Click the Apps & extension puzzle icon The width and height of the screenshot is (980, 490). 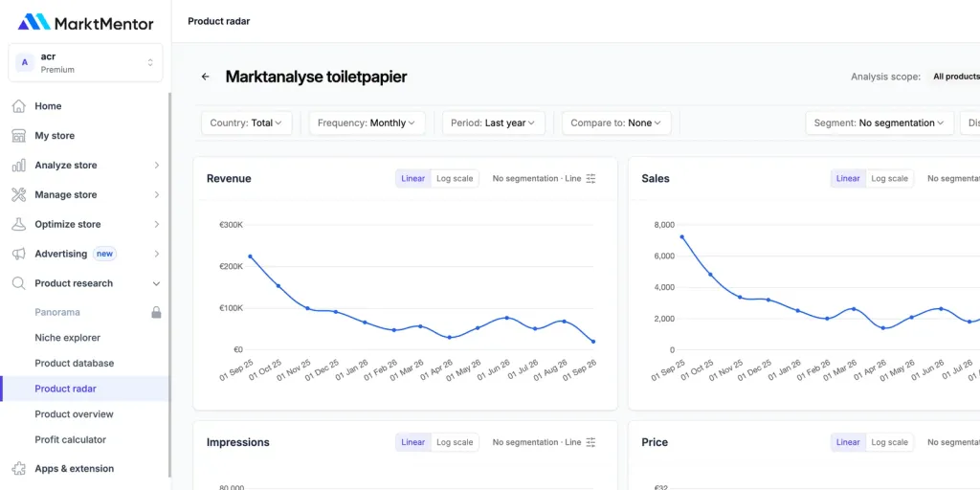pos(19,468)
